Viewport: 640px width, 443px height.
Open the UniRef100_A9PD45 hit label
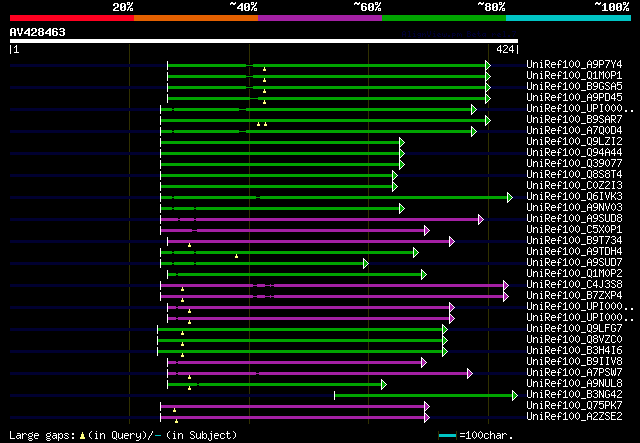point(574,98)
